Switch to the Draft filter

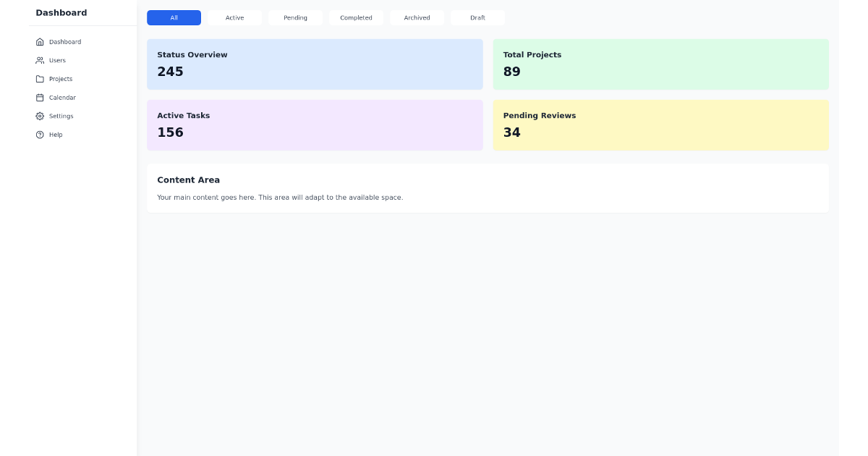477,17
